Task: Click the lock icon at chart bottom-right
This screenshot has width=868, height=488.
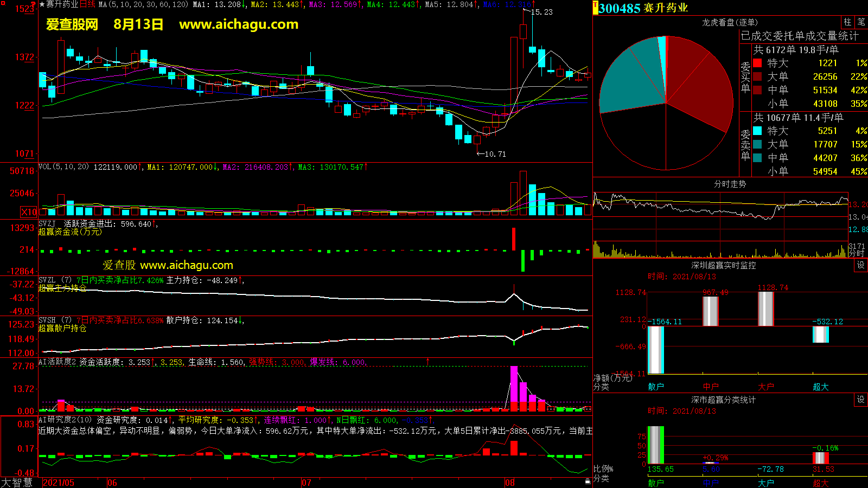Action: 588,481
